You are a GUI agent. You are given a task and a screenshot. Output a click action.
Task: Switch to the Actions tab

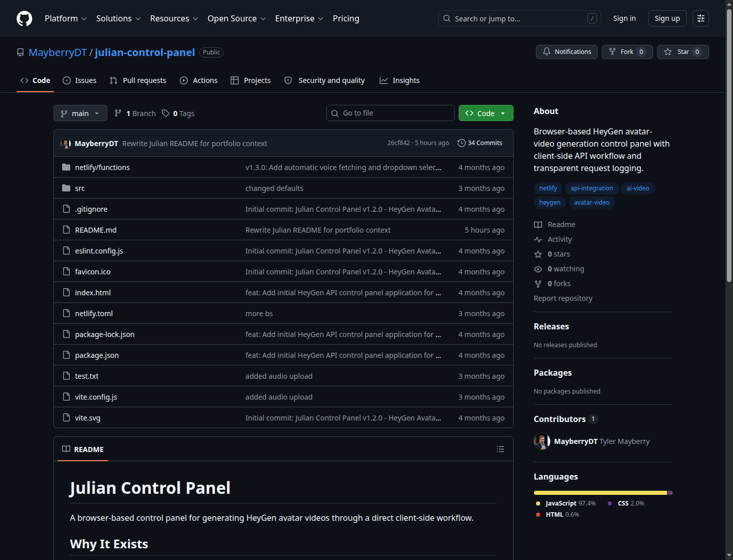click(x=199, y=80)
